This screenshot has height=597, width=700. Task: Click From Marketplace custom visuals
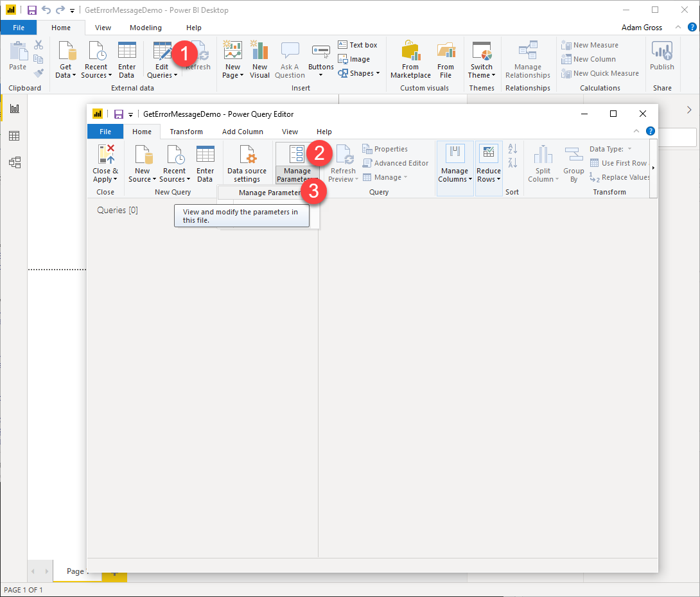point(411,60)
